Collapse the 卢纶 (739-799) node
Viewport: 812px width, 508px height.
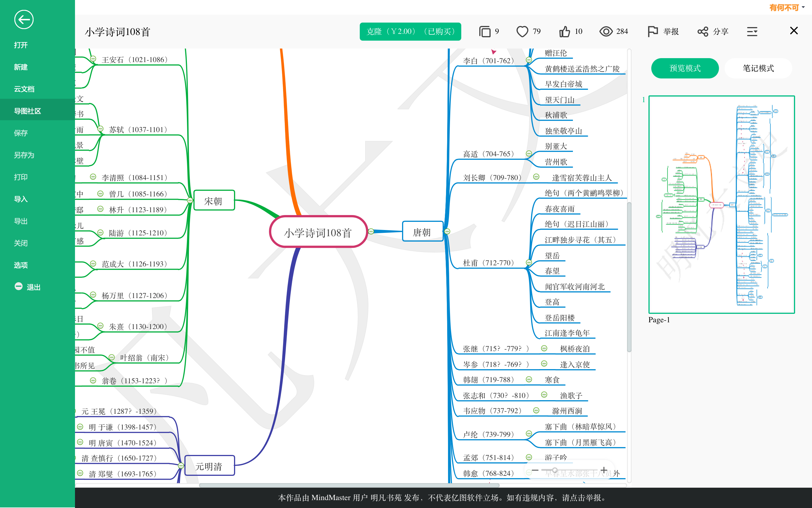pyautogui.click(x=529, y=433)
